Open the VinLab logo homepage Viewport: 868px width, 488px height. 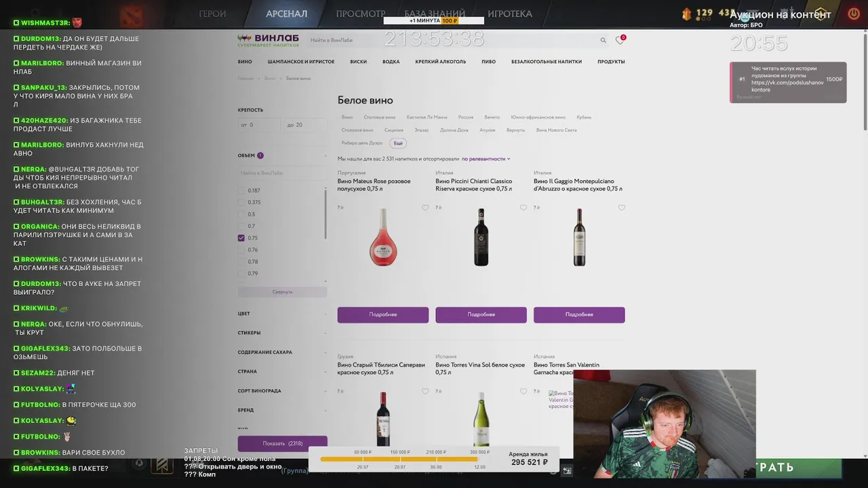click(x=267, y=41)
